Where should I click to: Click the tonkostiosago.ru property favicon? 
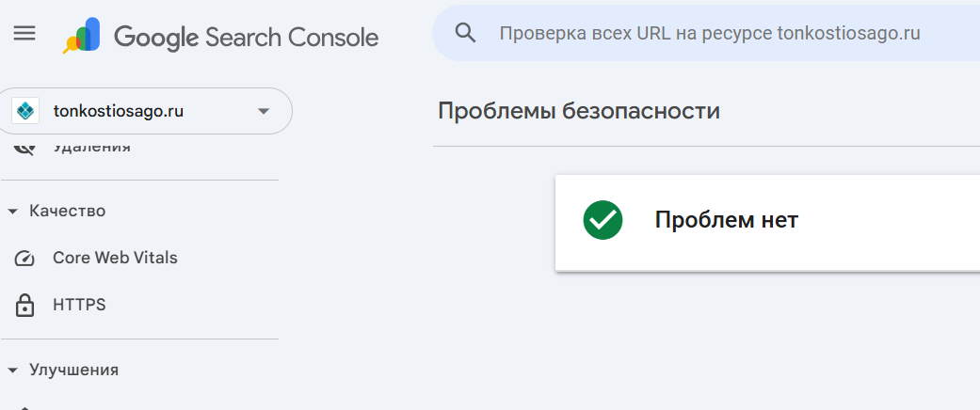click(25, 111)
